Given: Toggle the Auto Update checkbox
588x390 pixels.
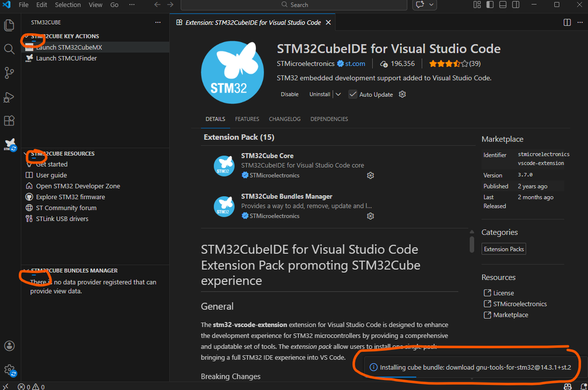Looking at the screenshot, I should click(x=353, y=94).
